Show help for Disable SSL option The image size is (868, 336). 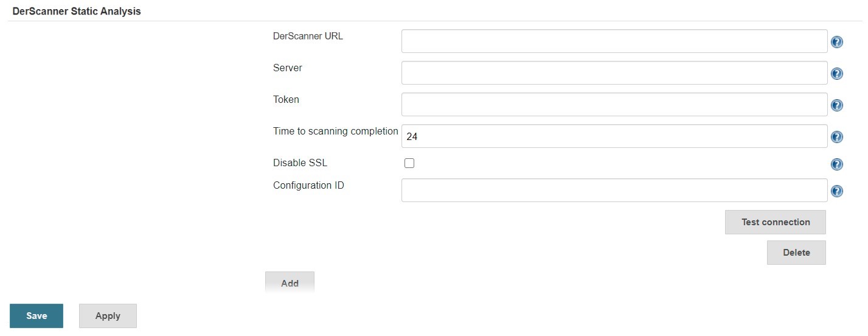pos(836,164)
